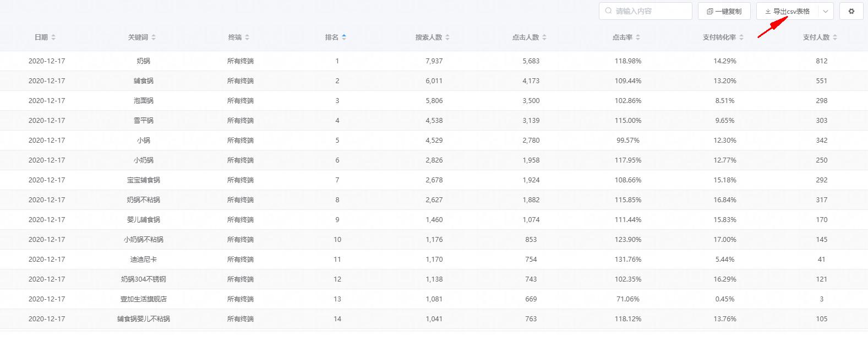Open the settings gear icon
868x340 pixels.
click(851, 11)
